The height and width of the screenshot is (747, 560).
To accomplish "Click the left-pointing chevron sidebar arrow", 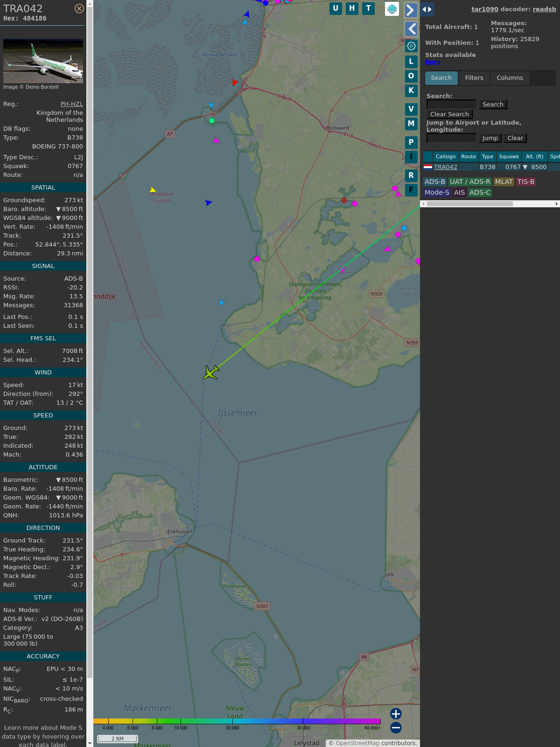I will (411, 29).
